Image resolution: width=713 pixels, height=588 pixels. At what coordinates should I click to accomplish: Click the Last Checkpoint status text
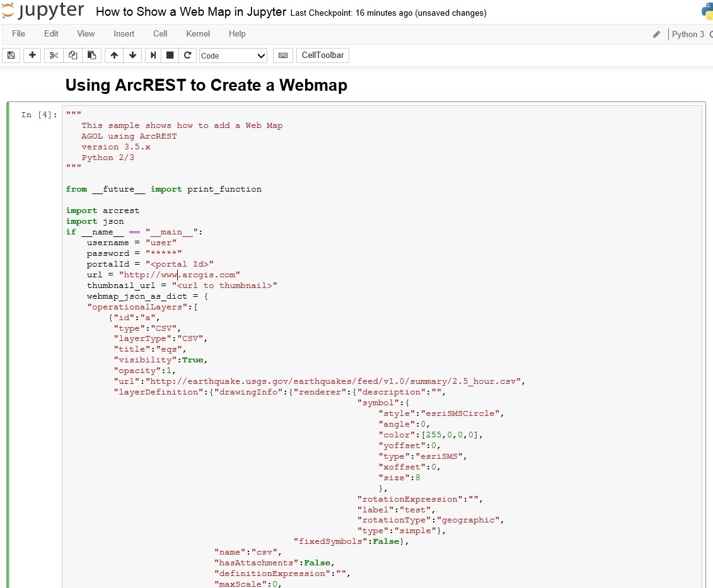coord(388,13)
